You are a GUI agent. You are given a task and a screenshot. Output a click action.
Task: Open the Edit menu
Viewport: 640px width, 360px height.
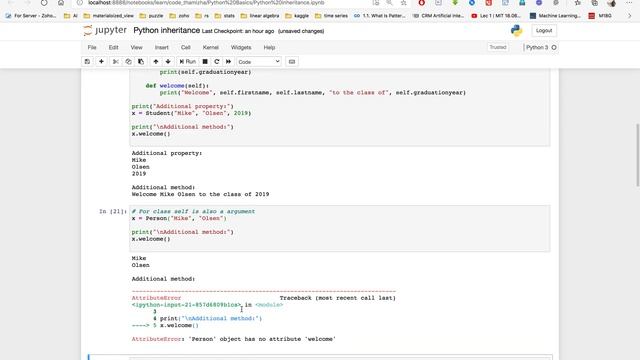point(113,47)
